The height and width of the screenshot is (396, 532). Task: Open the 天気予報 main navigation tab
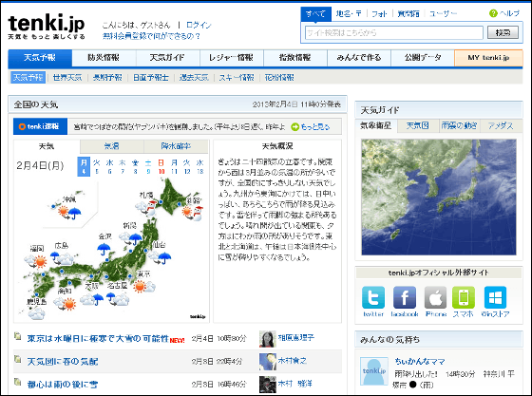40,58
